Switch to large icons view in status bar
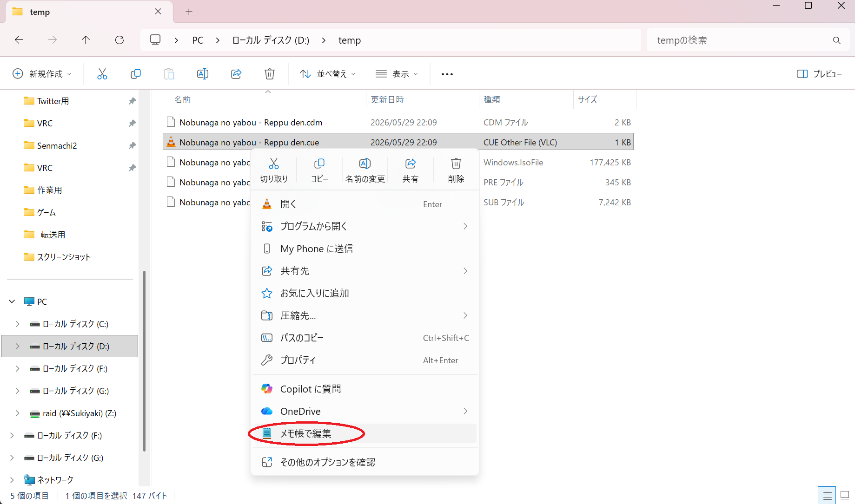 [x=845, y=496]
